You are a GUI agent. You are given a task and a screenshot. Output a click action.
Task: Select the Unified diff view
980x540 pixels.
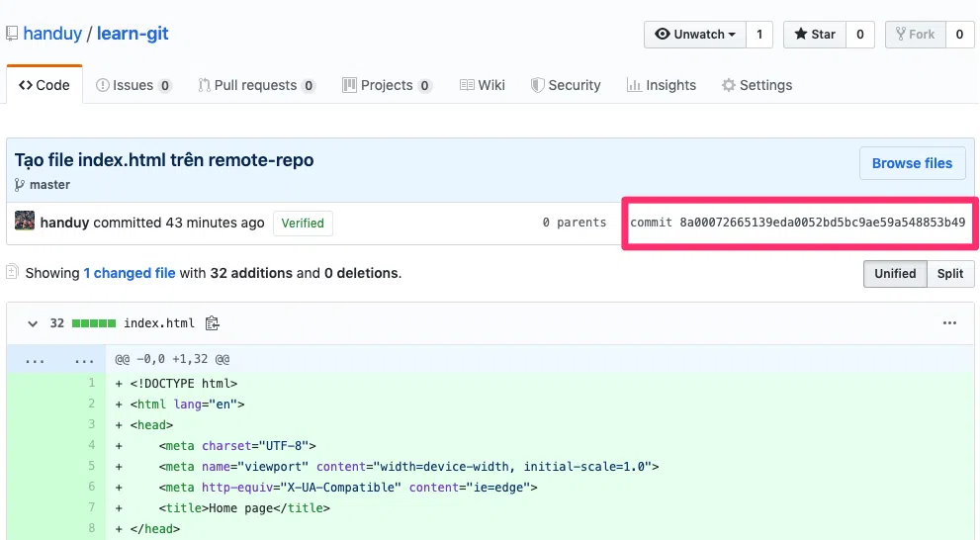895,274
